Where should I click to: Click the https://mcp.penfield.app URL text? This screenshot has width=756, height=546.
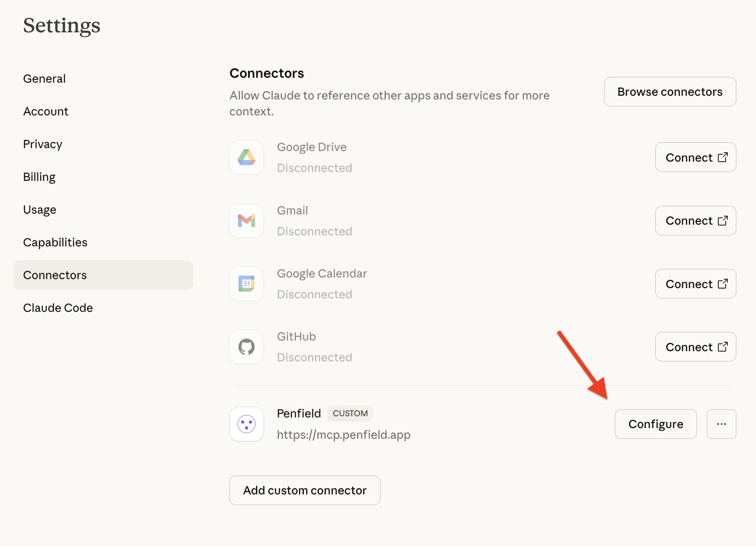(x=344, y=435)
